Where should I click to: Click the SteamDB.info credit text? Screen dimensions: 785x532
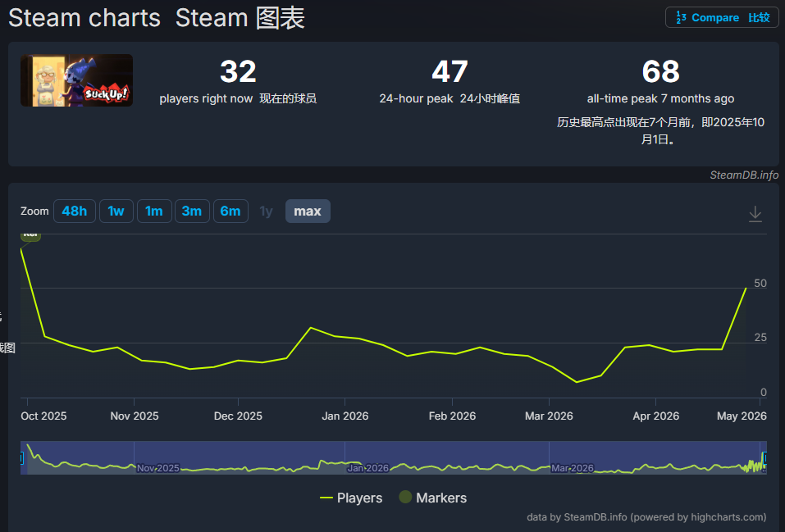744,175
